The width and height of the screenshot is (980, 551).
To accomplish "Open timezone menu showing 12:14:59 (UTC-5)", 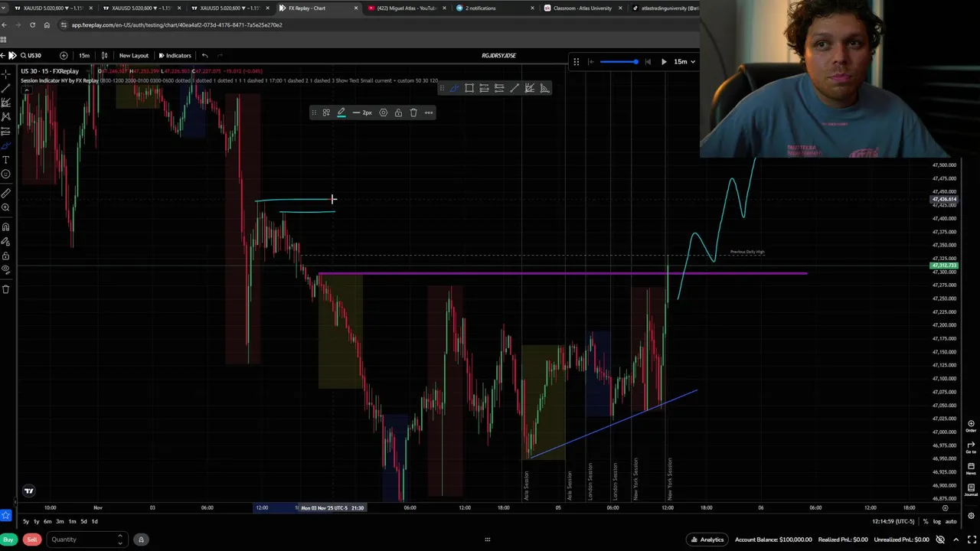I will click(893, 521).
